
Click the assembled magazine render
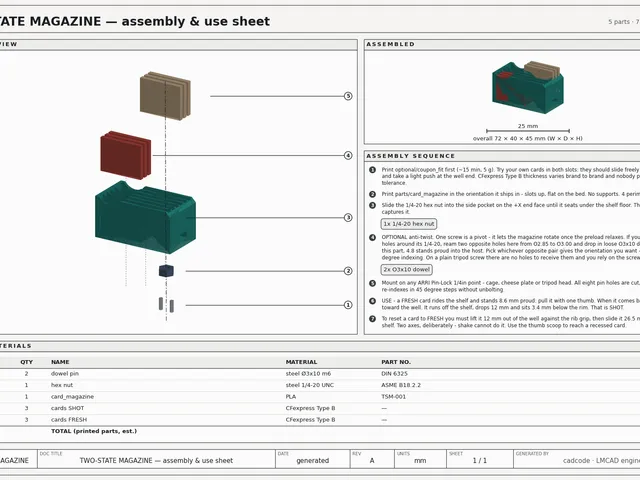point(528,87)
